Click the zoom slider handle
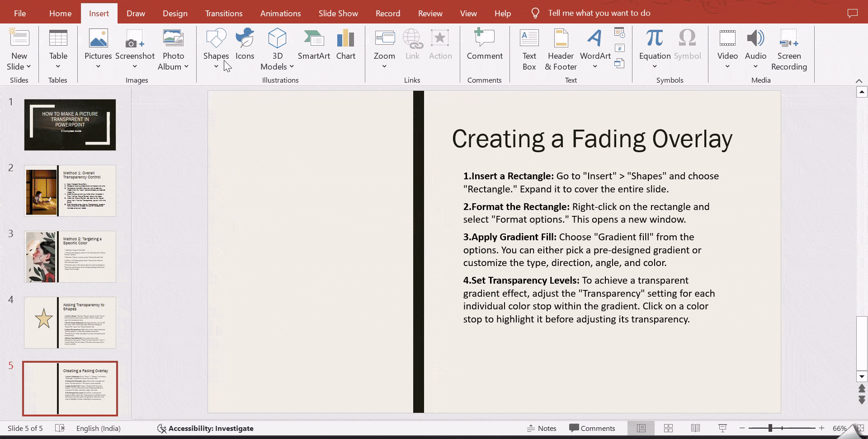The height and width of the screenshot is (439, 868). click(770, 428)
